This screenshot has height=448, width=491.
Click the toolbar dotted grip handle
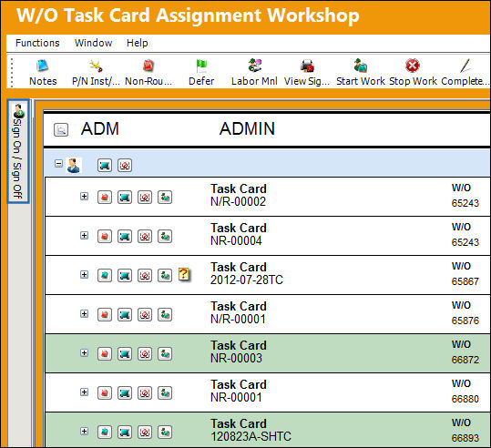(x=12, y=72)
